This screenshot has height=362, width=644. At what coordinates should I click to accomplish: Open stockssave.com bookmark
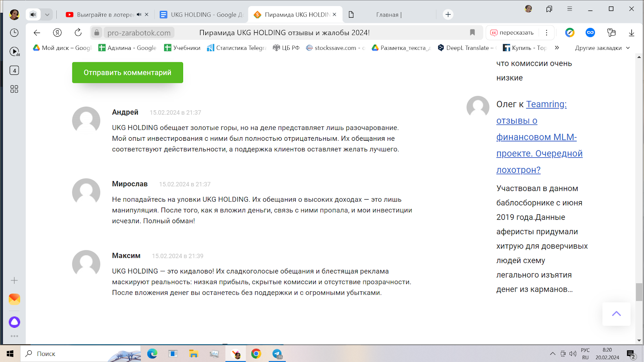click(335, 47)
